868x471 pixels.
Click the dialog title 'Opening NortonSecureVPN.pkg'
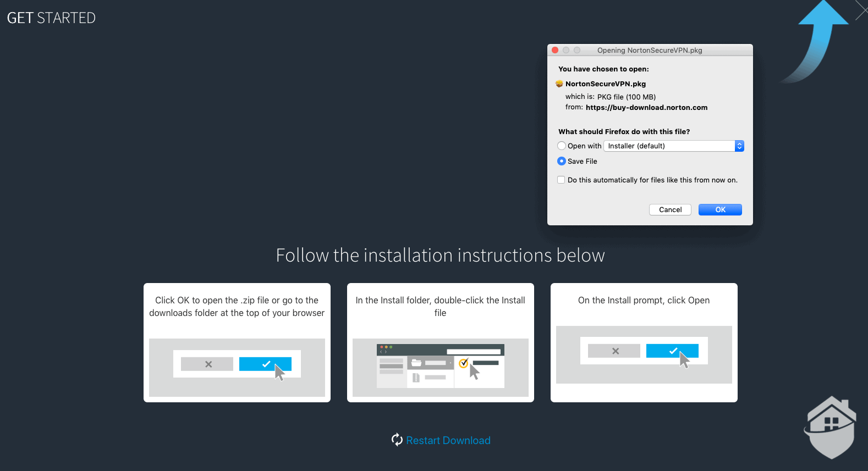650,50
